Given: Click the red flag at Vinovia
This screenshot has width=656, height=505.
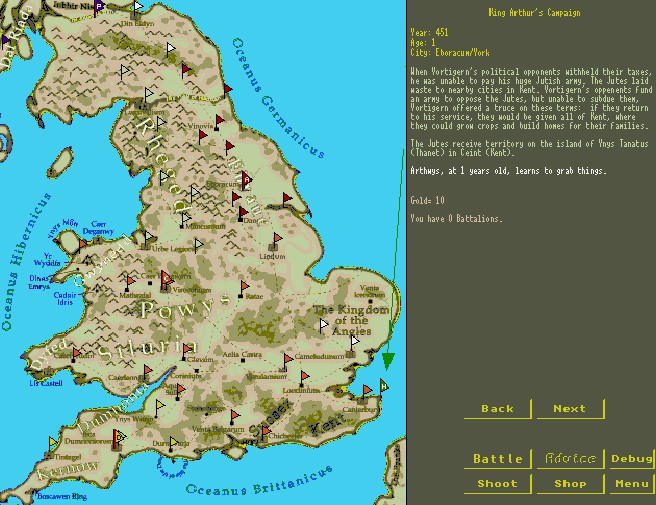Looking at the screenshot, I should [x=219, y=122].
